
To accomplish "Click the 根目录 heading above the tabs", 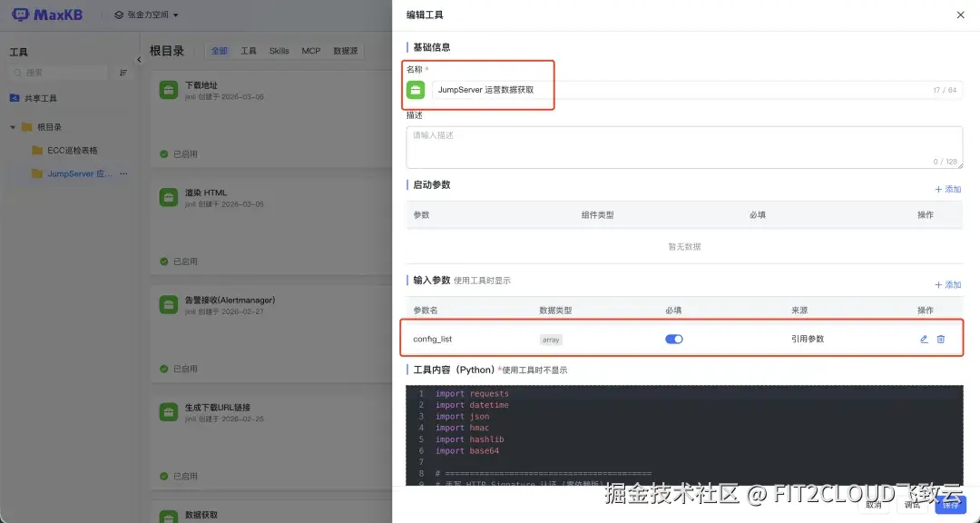I will [x=167, y=51].
